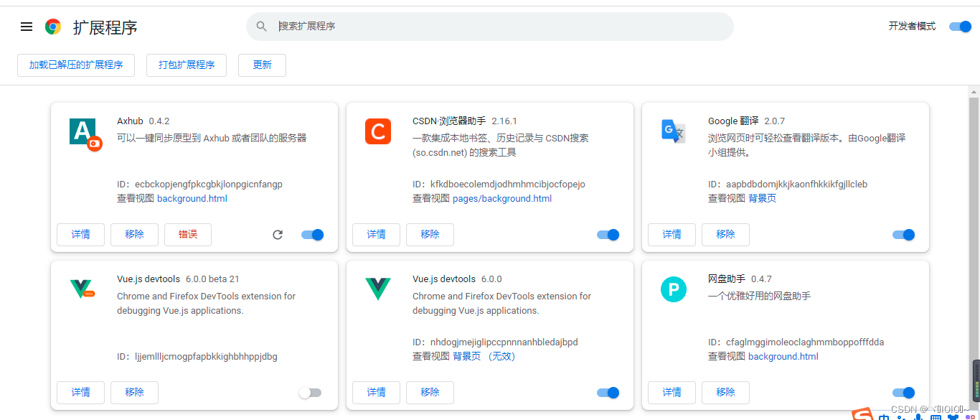Disable the Google 翻译 extension toggle

pos(904,235)
